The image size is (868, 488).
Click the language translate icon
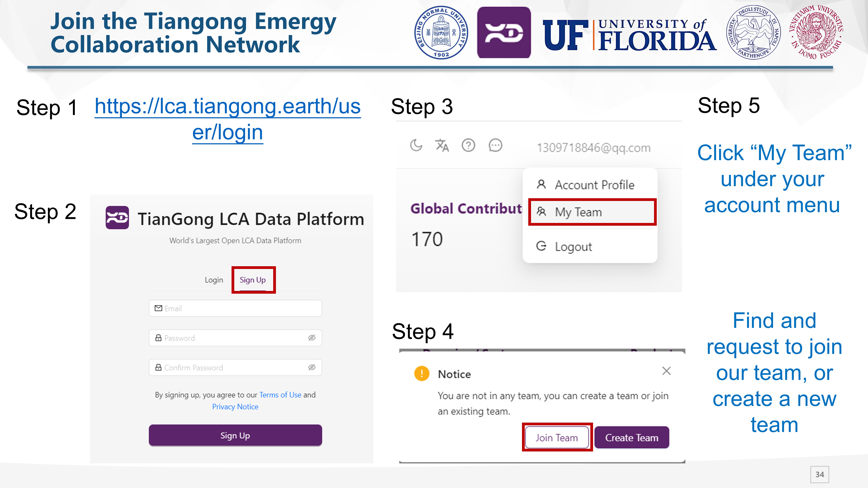442,146
